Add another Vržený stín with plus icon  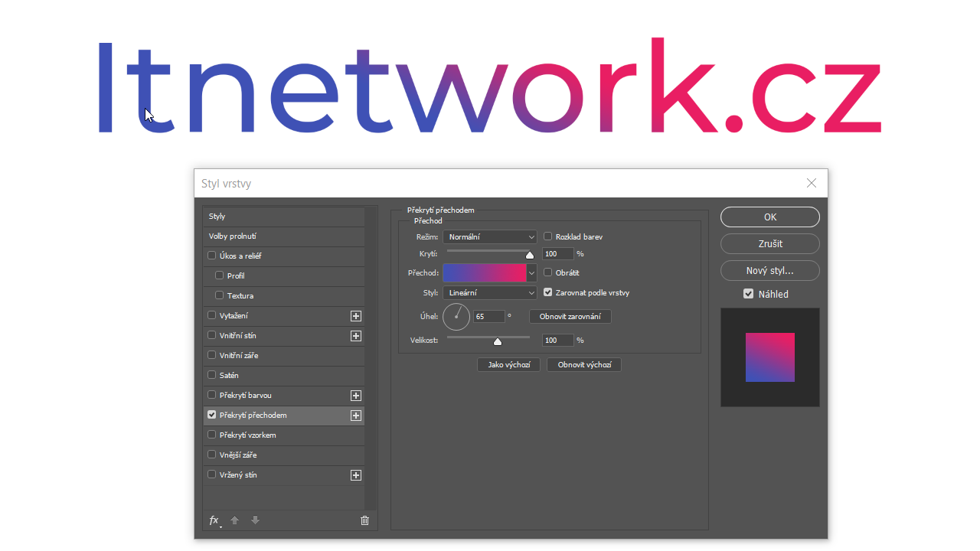[x=355, y=475]
